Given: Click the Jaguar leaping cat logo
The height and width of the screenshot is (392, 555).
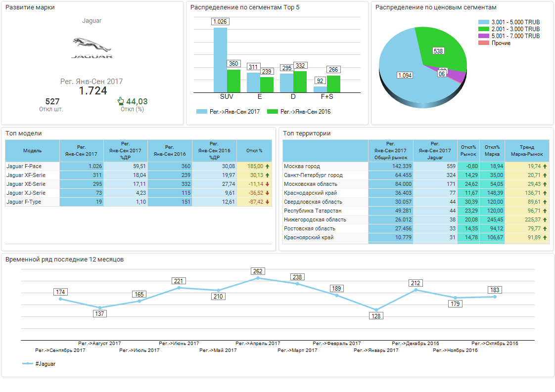Looking at the screenshot, I should [92, 44].
